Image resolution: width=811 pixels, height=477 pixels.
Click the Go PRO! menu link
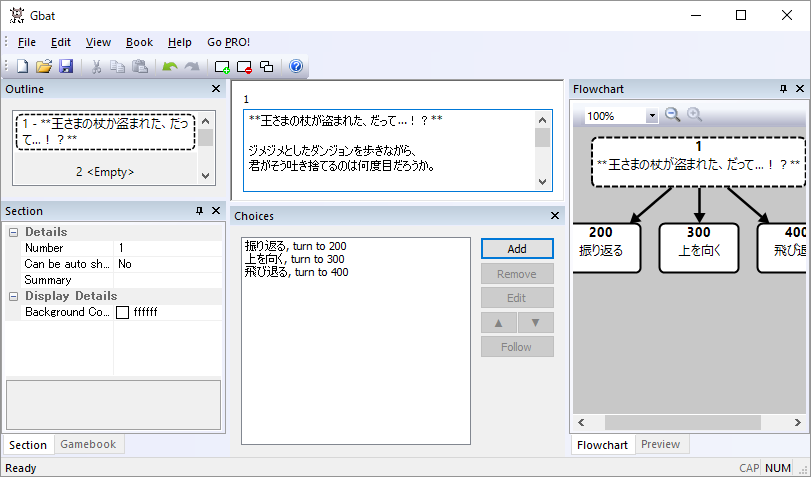coord(228,42)
